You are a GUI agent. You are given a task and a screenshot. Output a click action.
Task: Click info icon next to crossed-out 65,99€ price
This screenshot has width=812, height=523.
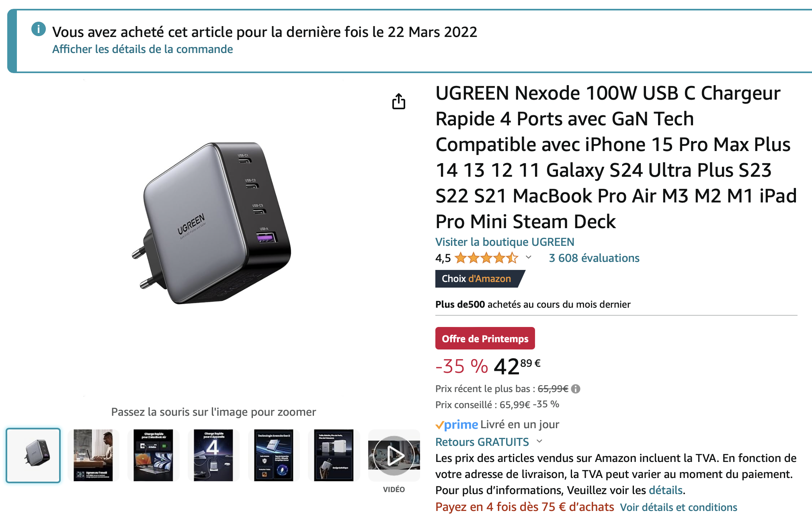576,389
